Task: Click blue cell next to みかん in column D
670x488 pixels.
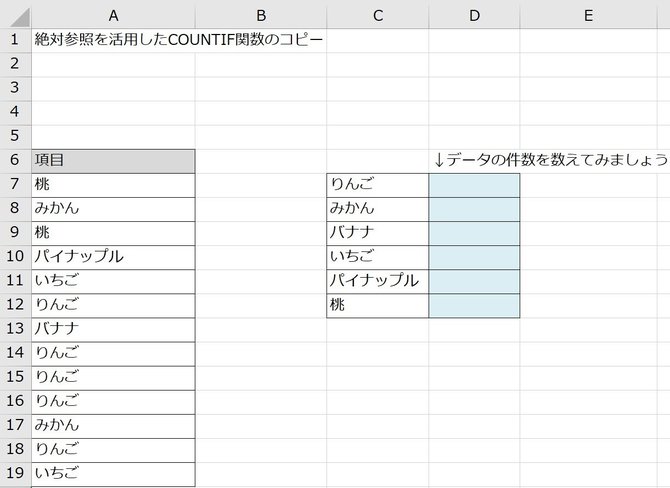Action: 474,209
